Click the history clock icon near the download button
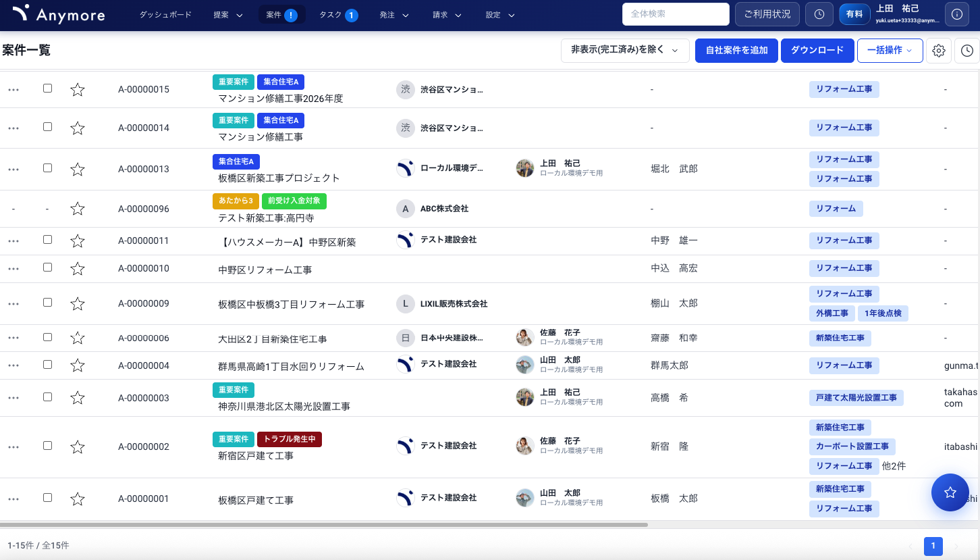980x560 pixels. click(967, 51)
